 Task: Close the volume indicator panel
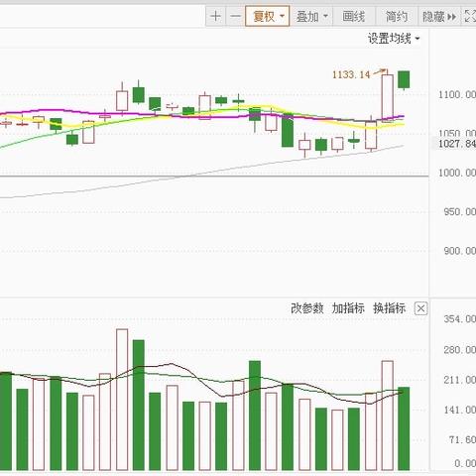420,308
